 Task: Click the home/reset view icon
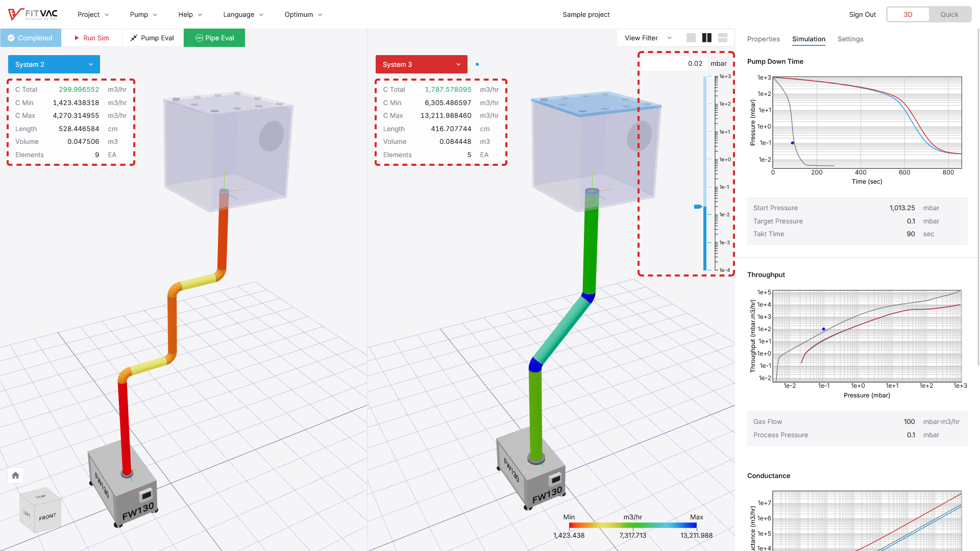coord(15,475)
